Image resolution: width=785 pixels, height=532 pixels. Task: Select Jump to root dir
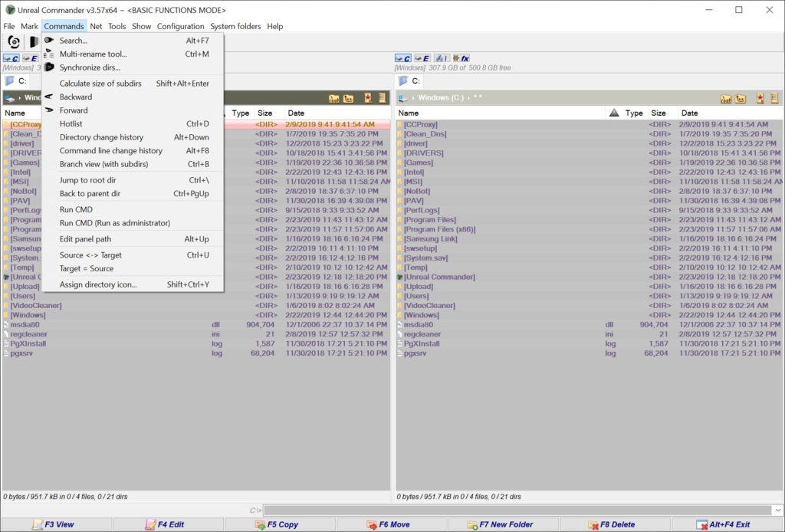click(133, 181)
